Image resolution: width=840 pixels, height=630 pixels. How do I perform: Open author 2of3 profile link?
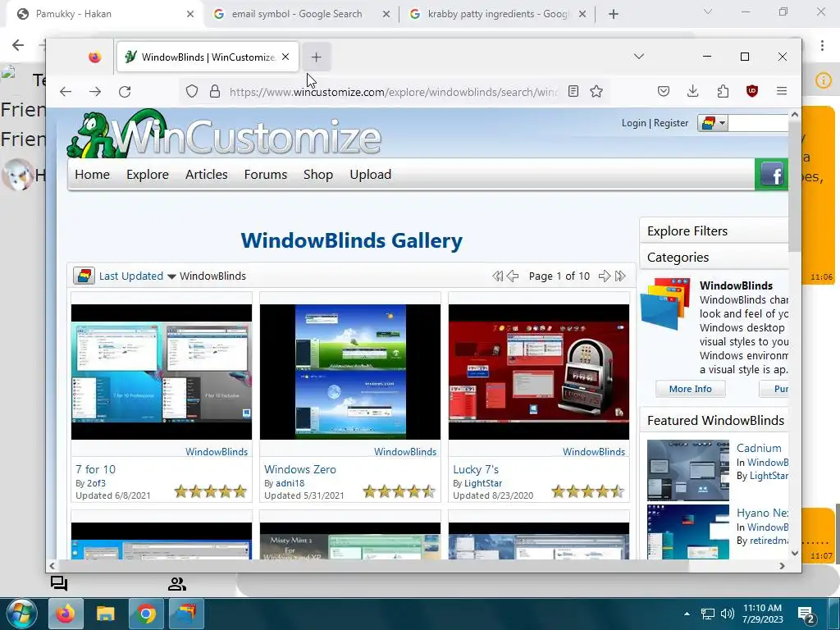(x=97, y=483)
